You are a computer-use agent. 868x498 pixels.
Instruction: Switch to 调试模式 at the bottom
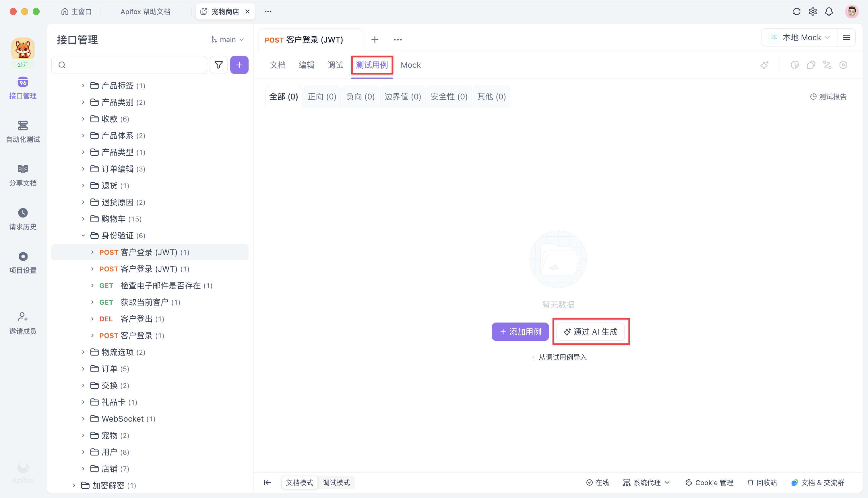(336, 482)
